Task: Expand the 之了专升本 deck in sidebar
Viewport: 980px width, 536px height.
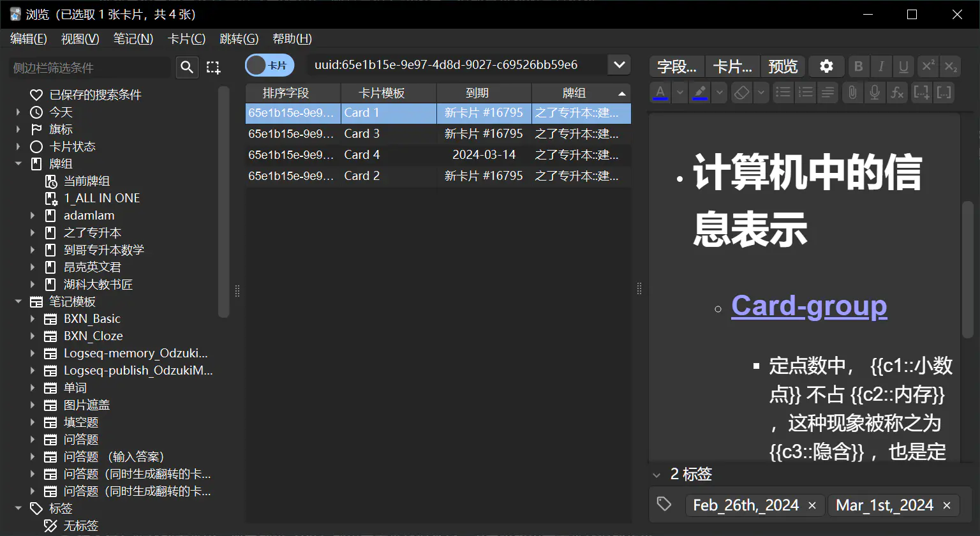Action: tap(33, 232)
